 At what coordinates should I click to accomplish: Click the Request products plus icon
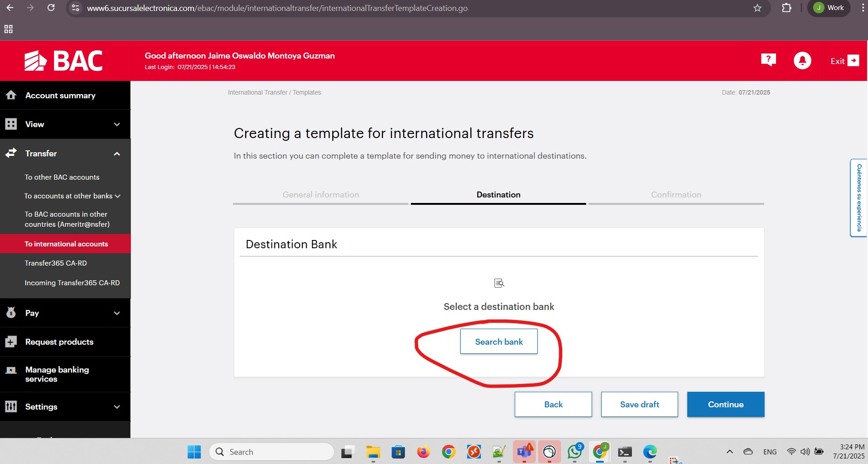11,341
